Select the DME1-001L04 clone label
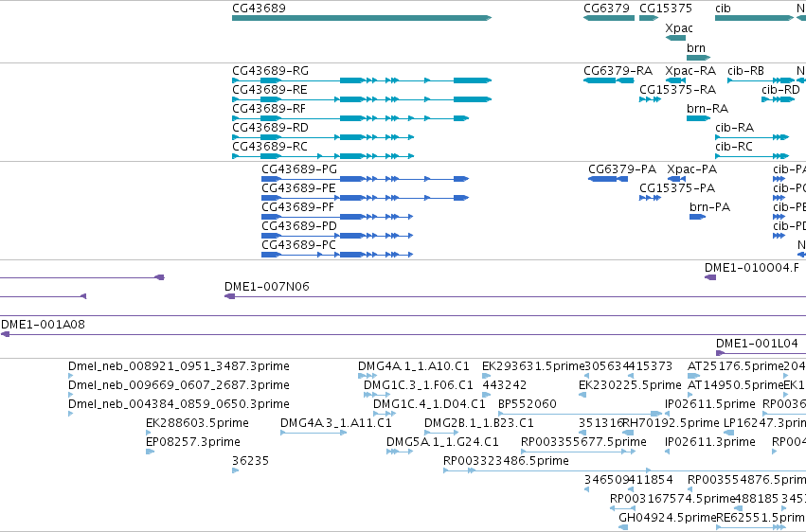Image resolution: width=806 pixels, height=532 pixels. click(x=757, y=344)
